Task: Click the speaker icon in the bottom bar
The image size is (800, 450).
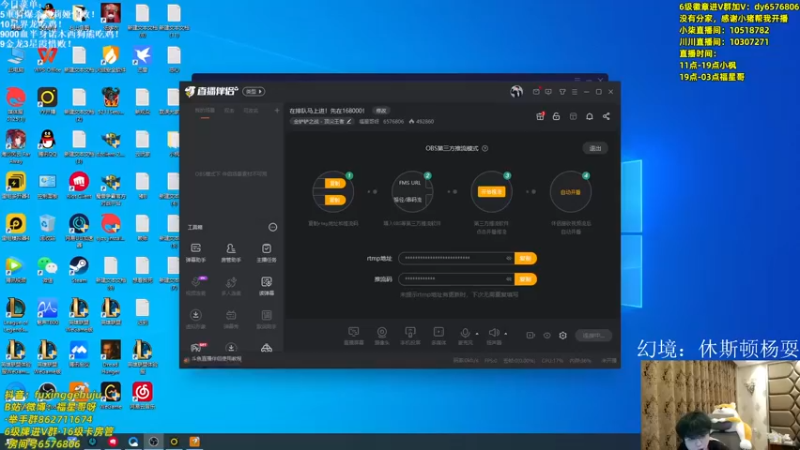Action: point(494,333)
